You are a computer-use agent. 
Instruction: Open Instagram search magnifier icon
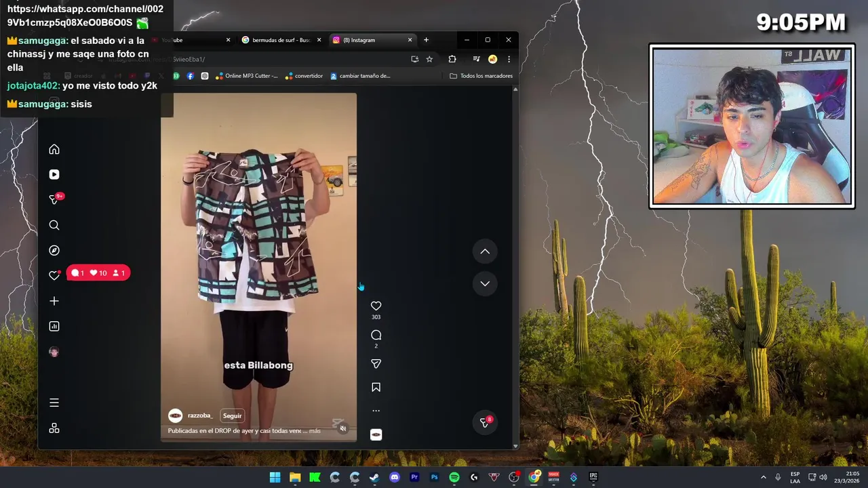pos(54,225)
